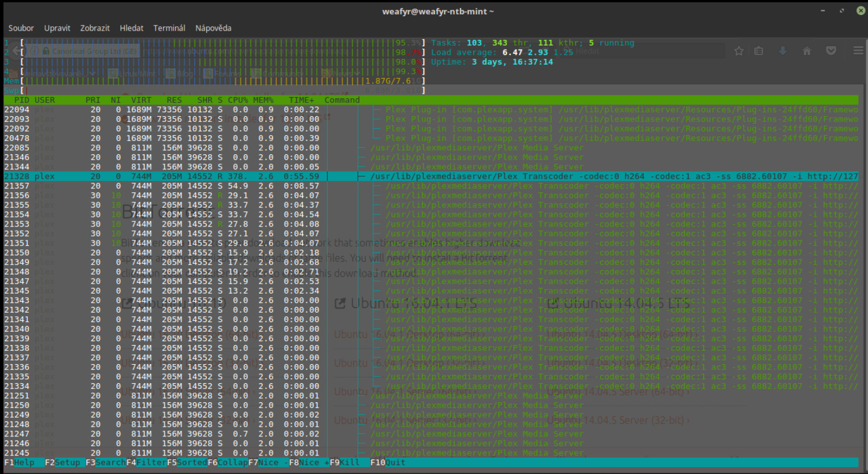Image resolution: width=868 pixels, height=474 pixels.
Task: Open Ubuntu 14.04.5 LTS link in background browser
Action: (x=618, y=303)
